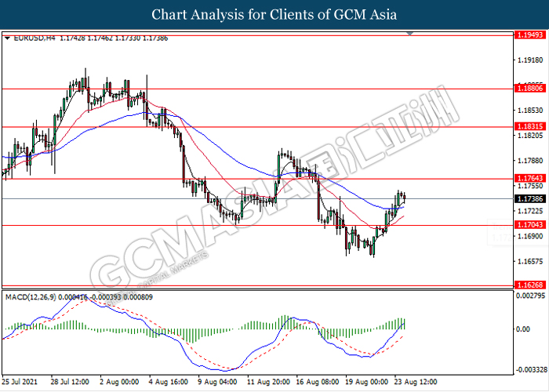Screen dimensions: 549x392
Task: Click the 19 Aug 00:00 time label
Action: [x=366, y=382]
